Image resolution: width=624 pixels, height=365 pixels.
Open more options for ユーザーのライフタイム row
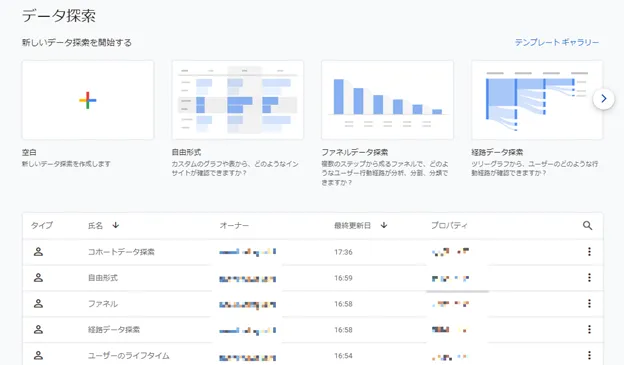(589, 355)
